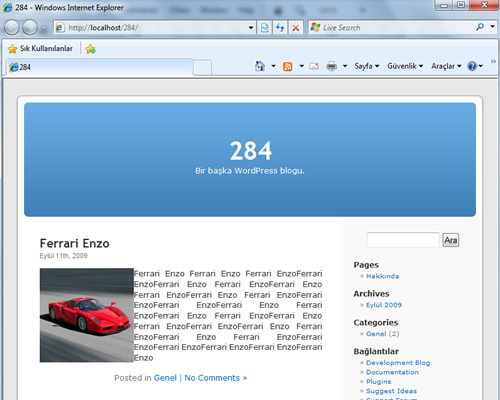Screen dimensions: 500x400
Task: Click the post date Eylül 11th, 2009
Action: 63,256
